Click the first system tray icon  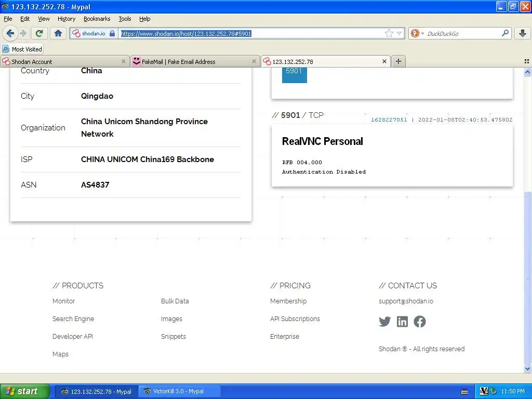click(484, 391)
